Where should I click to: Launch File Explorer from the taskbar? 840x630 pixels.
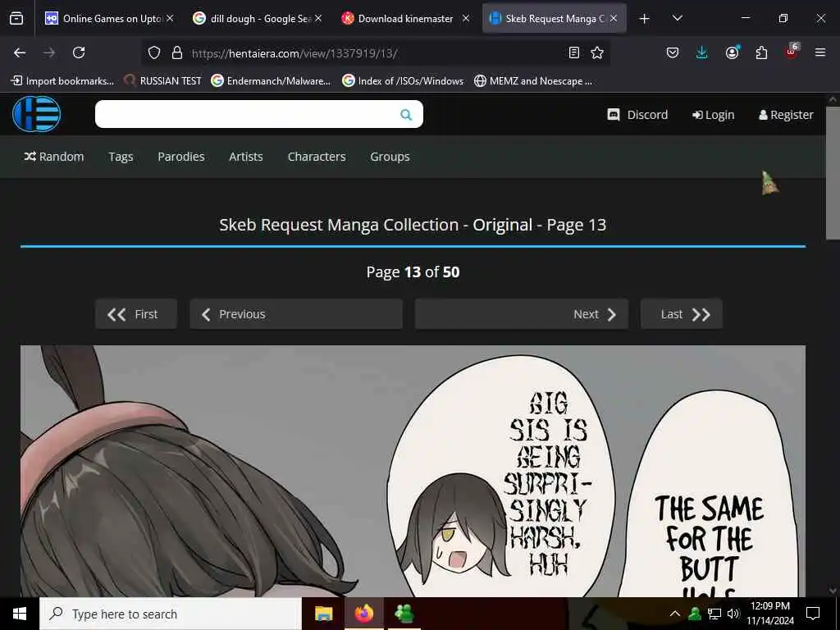[x=323, y=614]
